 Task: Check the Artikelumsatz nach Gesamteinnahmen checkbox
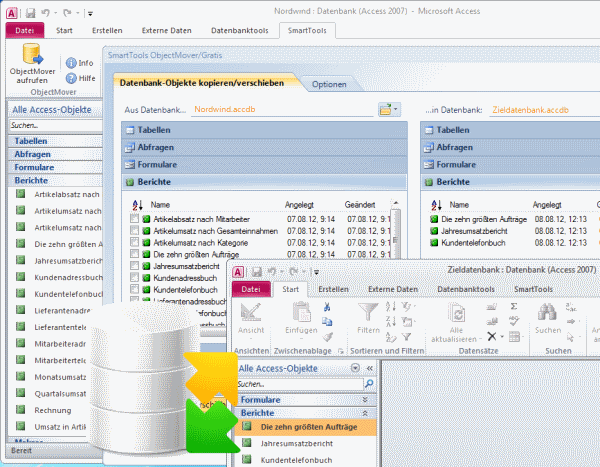point(134,230)
